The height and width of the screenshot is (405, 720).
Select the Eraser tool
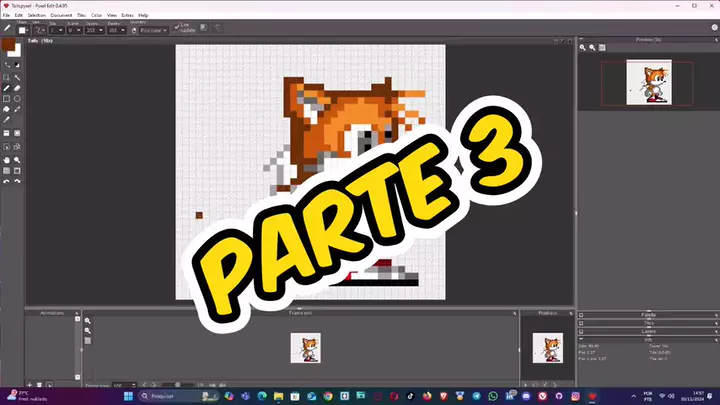[x=18, y=88]
